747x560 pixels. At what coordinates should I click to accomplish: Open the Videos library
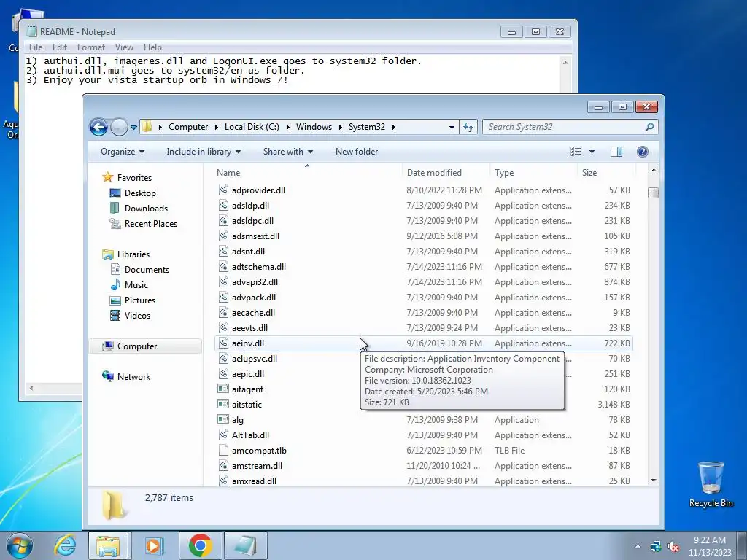(137, 316)
